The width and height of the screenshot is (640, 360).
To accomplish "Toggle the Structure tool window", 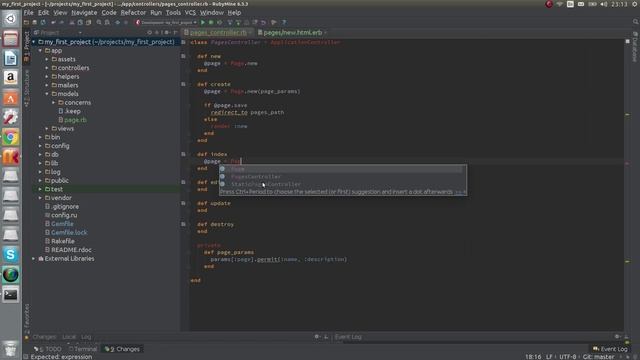I will (x=27, y=88).
